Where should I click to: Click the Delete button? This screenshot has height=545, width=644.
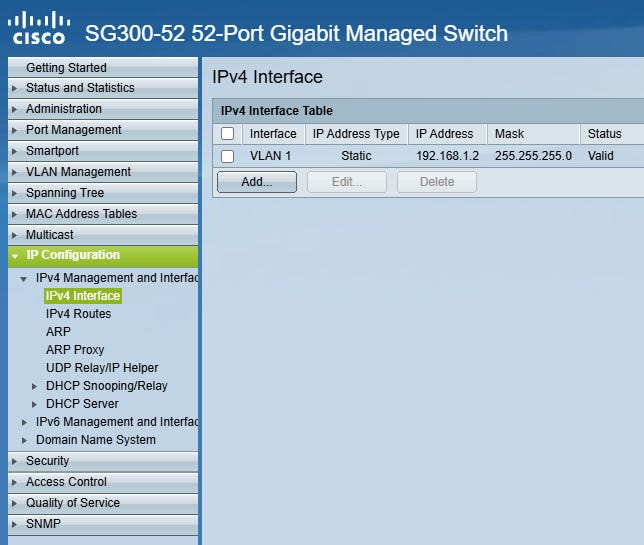tap(437, 182)
